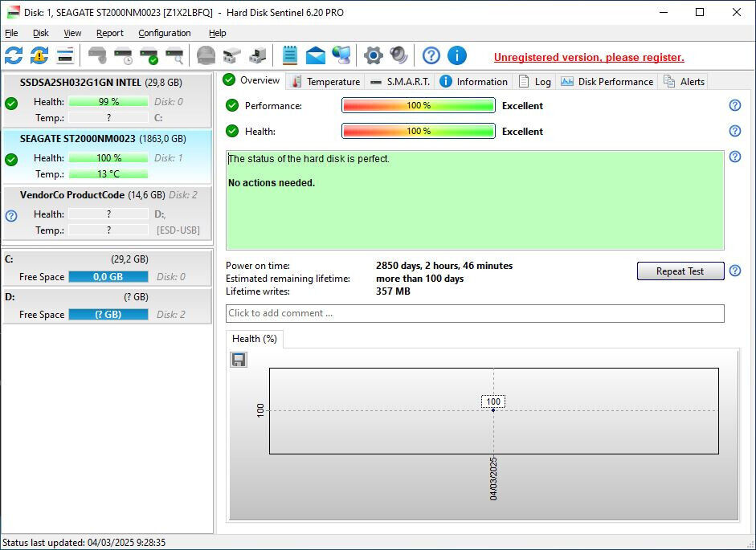
Task: Click the two stacked drives toolbar icon
Action: coord(232,55)
